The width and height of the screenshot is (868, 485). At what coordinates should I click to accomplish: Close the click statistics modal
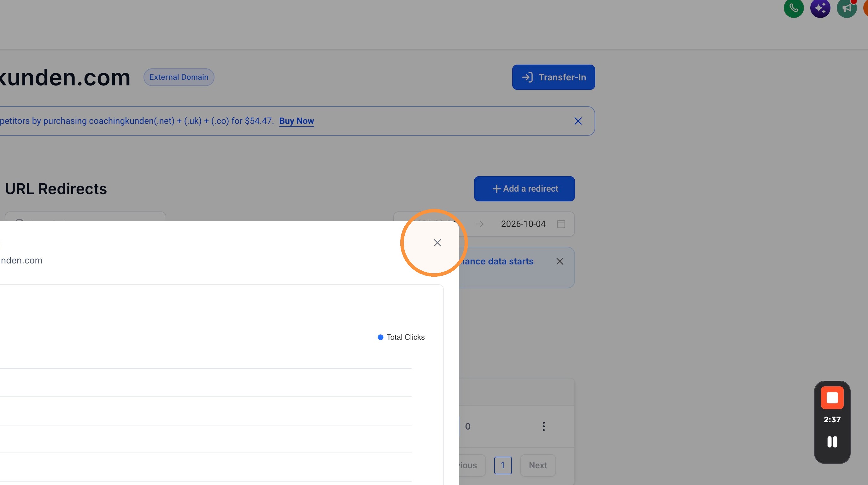pyautogui.click(x=437, y=243)
